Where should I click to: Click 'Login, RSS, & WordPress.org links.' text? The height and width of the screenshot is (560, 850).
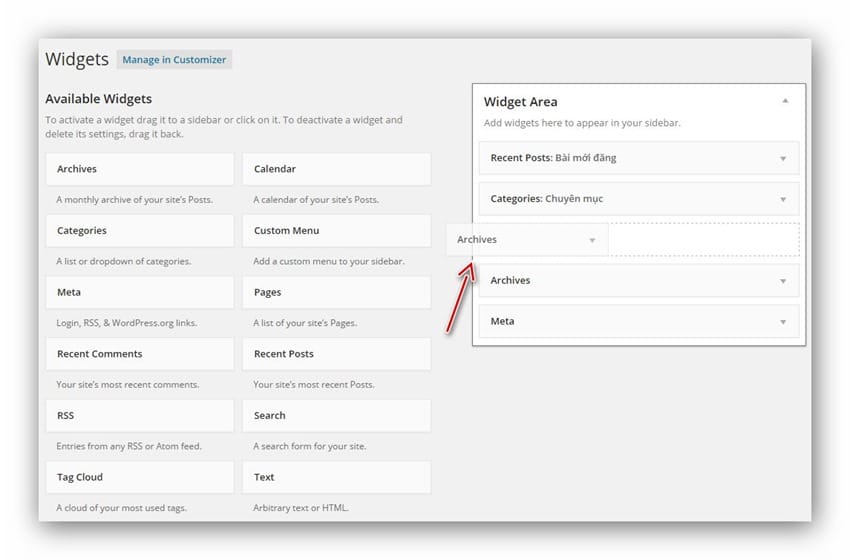[x=127, y=323]
